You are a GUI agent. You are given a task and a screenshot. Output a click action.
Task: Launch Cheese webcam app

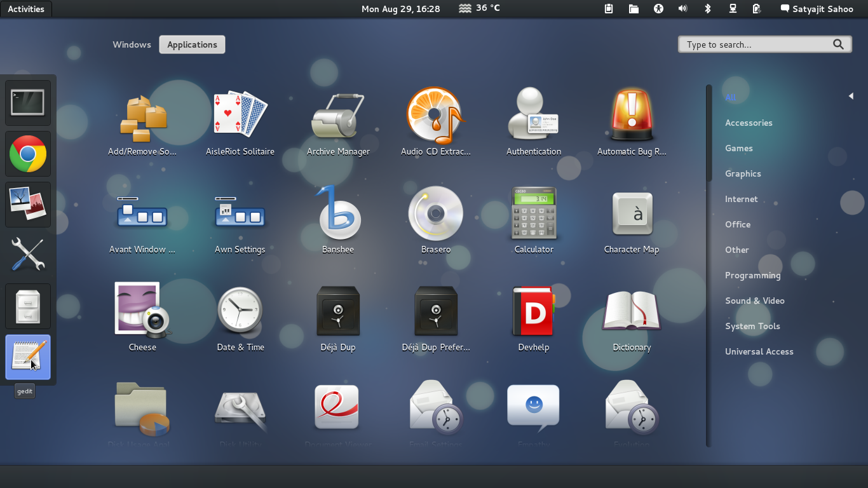(142, 318)
